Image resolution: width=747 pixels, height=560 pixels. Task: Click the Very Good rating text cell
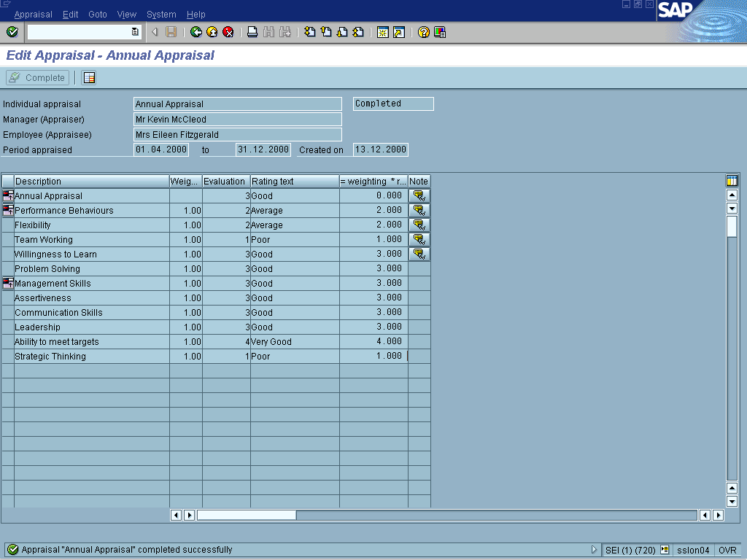295,341
